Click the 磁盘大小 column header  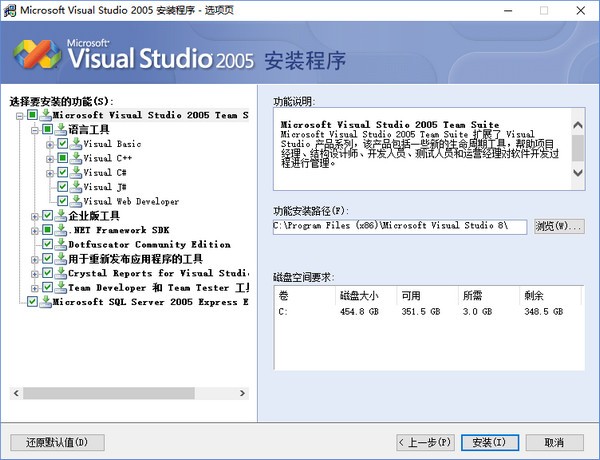[x=366, y=295]
